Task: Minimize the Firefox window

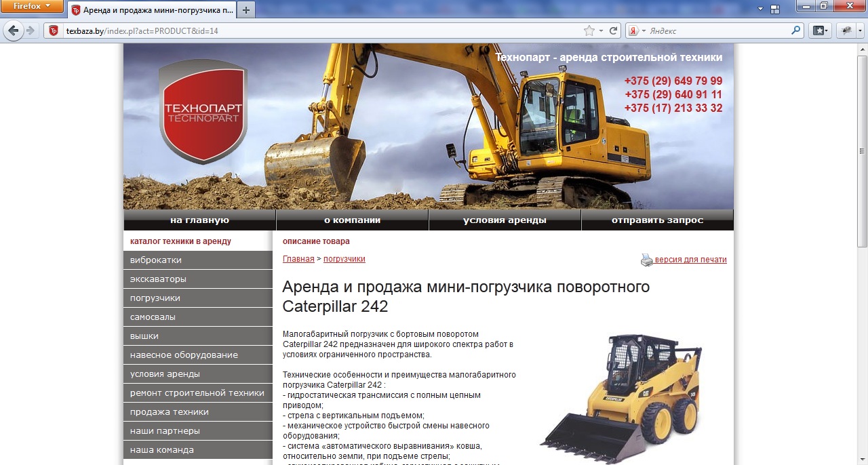Action: coord(805,6)
